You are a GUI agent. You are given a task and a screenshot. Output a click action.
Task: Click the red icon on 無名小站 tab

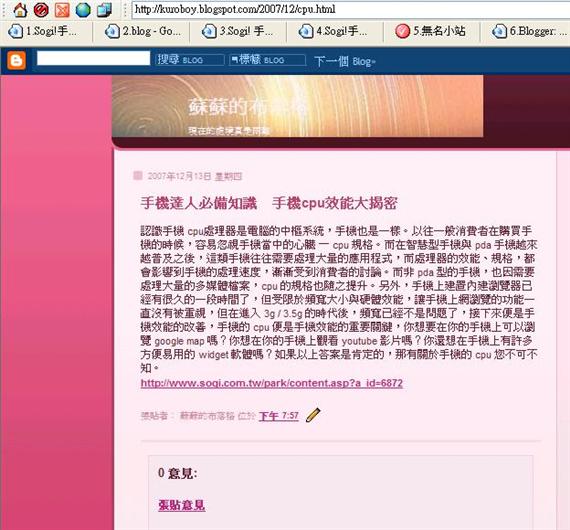coord(402,31)
